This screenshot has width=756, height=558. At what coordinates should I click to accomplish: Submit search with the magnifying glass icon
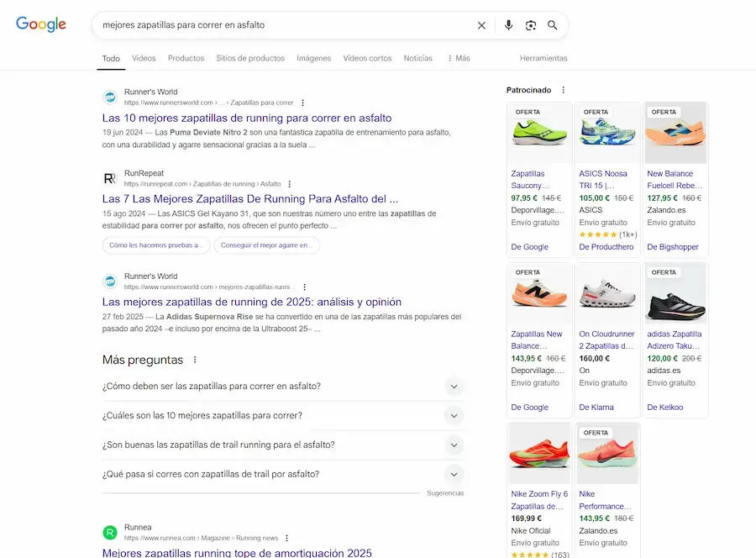[x=553, y=25]
